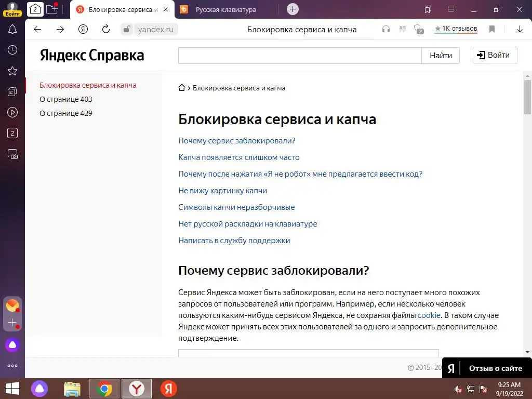Take a screenshot via sidebar camera icon
Viewport: 532px width, 399px height.
(12, 154)
